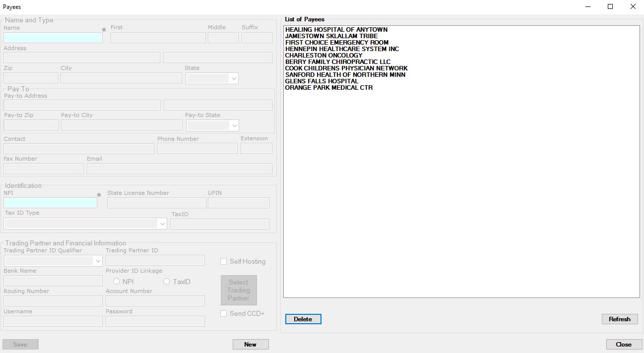The width and height of the screenshot is (644, 353).
Task: Click the Close button at bottom
Action: 624,344
